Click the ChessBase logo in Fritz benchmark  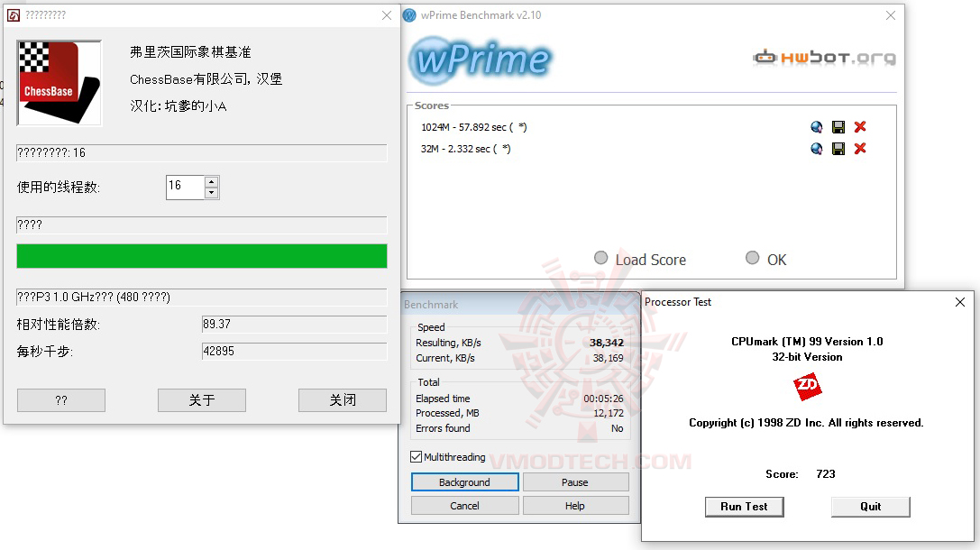pyautogui.click(x=60, y=83)
